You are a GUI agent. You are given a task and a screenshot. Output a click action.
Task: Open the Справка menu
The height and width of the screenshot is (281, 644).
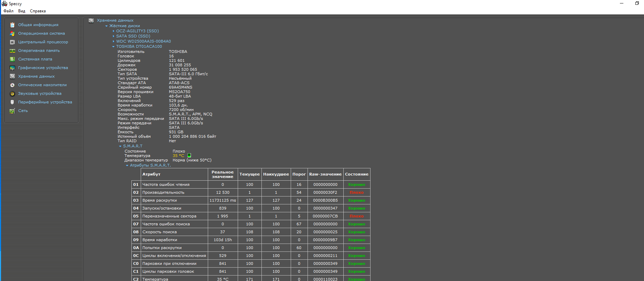click(38, 11)
